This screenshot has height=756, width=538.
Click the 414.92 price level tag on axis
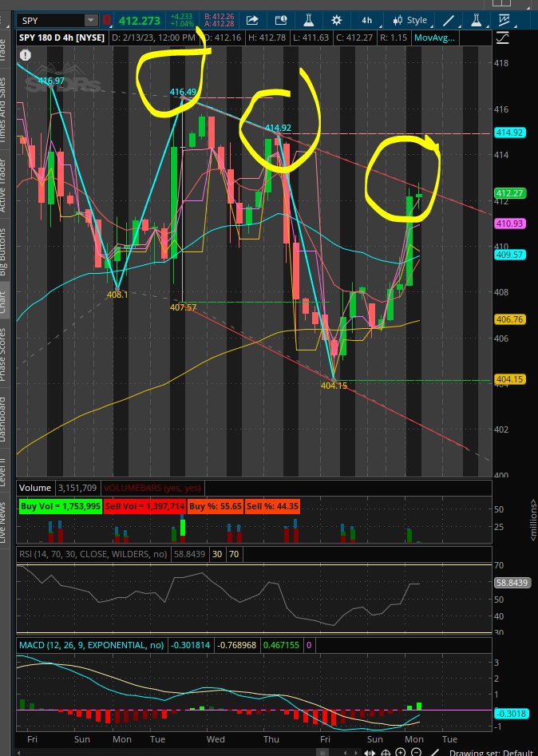pyautogui.click(x=509, y=133)
